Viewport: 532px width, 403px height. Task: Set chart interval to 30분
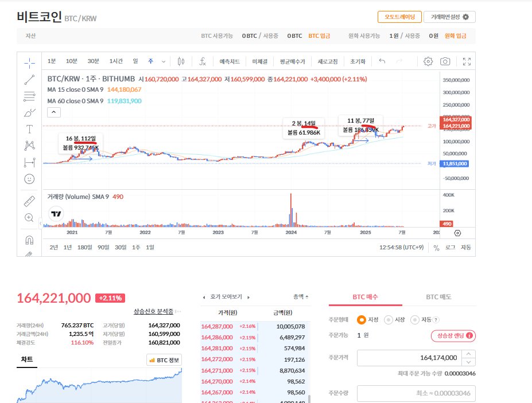point(94,61)
